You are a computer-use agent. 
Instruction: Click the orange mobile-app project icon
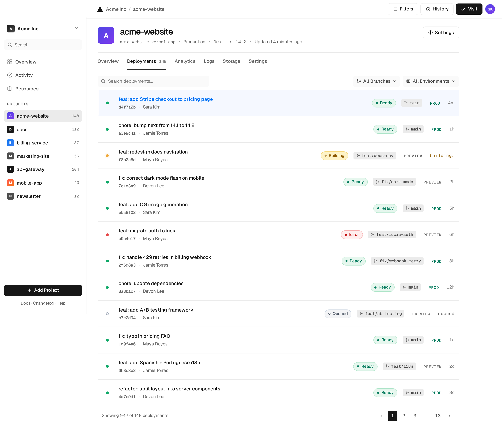(x=10, y=183)
